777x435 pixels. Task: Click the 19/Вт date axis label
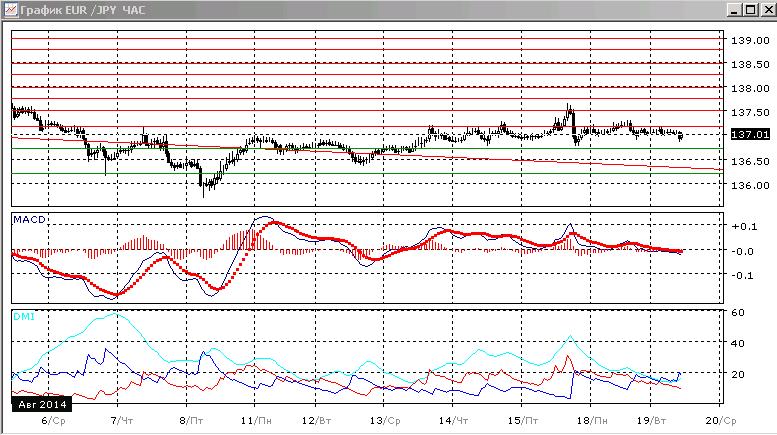tap(651, 421)
